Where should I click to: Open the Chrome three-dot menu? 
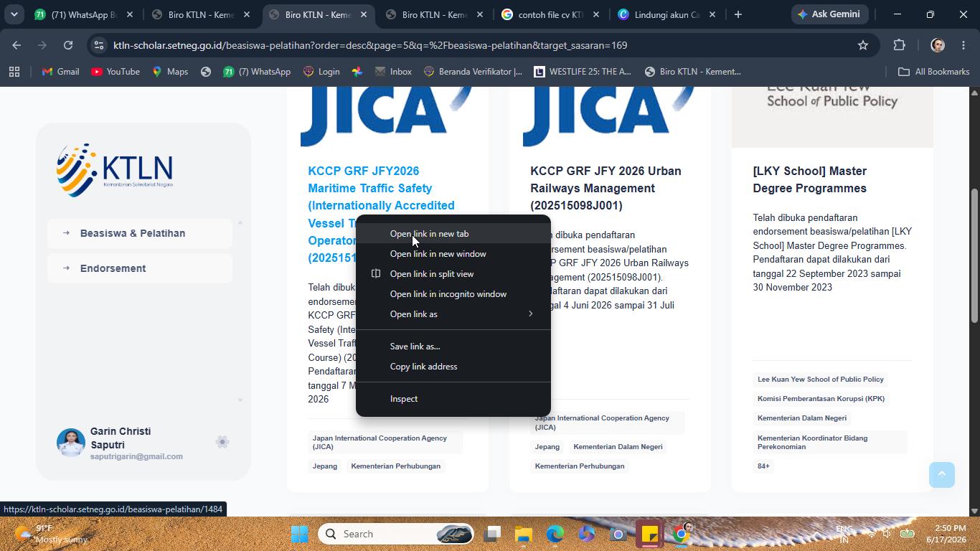coord(963,45)
